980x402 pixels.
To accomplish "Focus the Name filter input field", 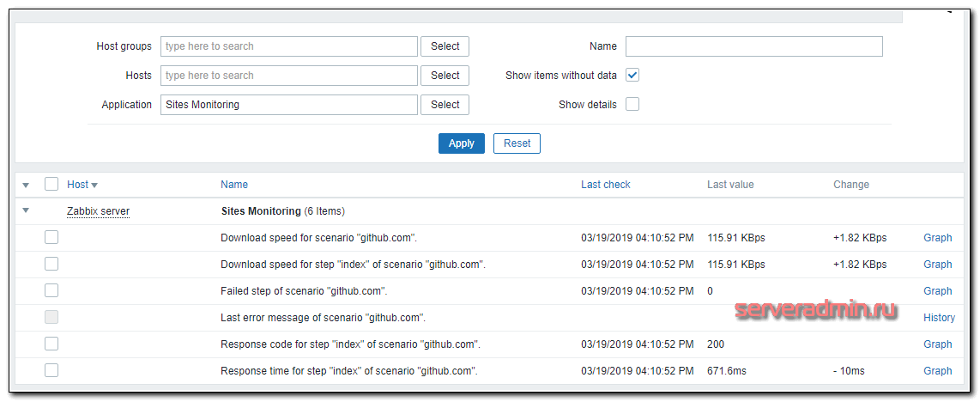I will click(753, 46).
